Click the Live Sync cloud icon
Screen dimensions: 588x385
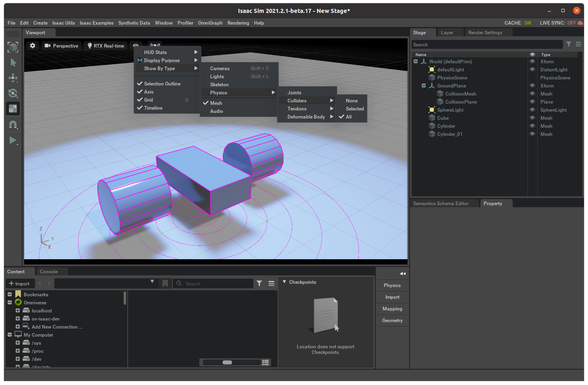(580, 23)
